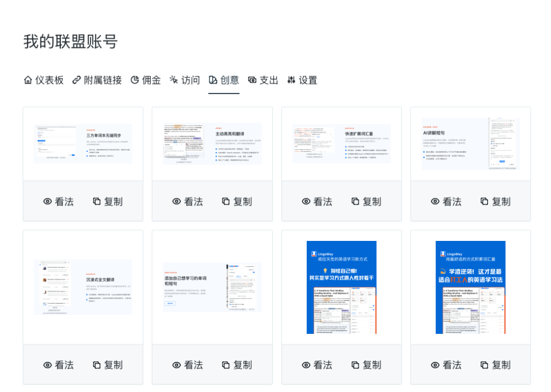This screenshot has width=551, height=392.
Task: Click the cursor click icon beside 访问
Action: (x=174, y=80)
